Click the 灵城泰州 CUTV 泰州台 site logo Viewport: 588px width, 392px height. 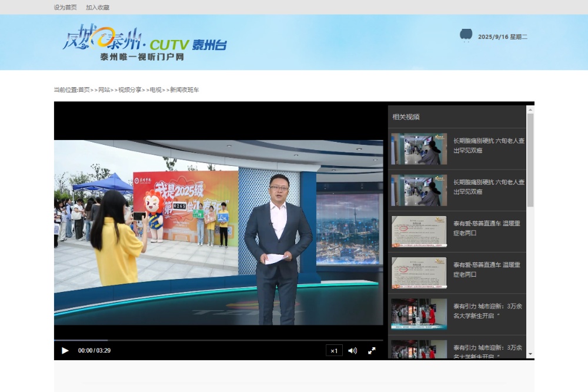click(x=144, y=42)
